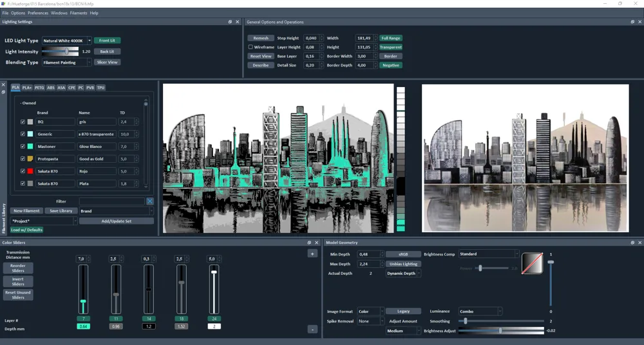This screenshot has width=644, height=345.
Task: Toggle the Negative option
Action: pyautogui.click(x=391, y=65)
